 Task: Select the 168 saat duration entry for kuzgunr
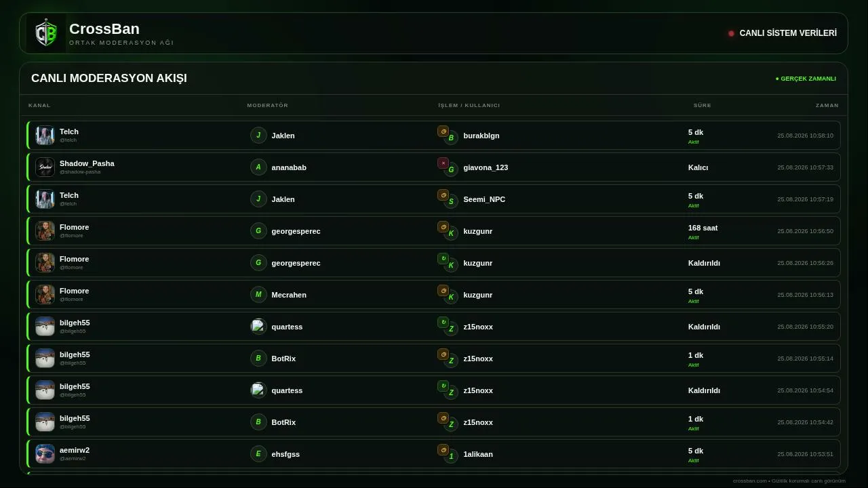(x=703, y=228)
